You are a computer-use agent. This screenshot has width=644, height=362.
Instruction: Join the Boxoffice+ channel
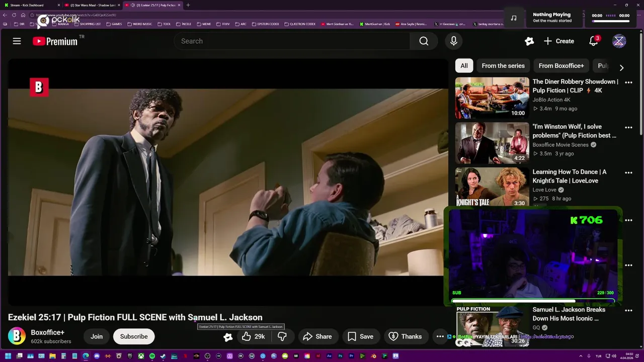(x=97, y=336)
